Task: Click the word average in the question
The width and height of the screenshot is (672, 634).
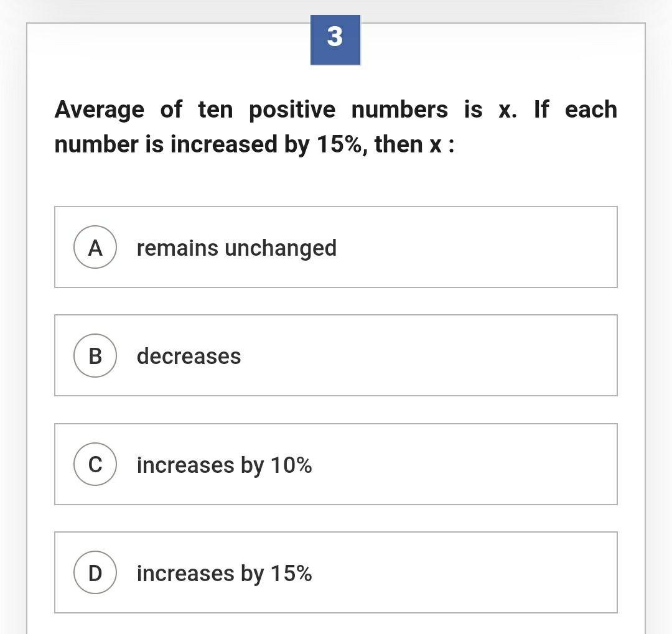Action: 100,108
